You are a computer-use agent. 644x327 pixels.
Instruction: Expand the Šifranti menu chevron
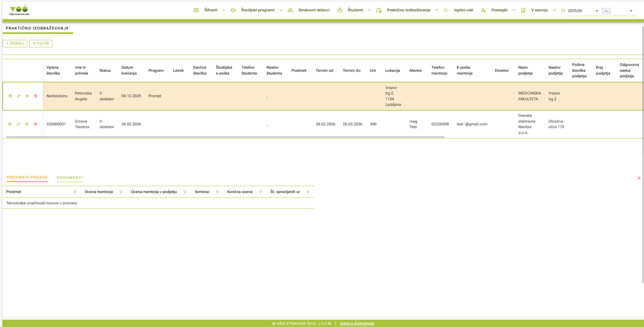(223, 10)
